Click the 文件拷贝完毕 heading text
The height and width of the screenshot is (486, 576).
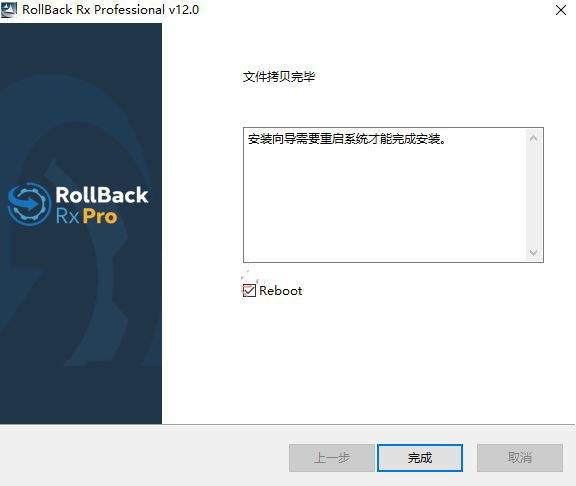(x=279, y=76)
